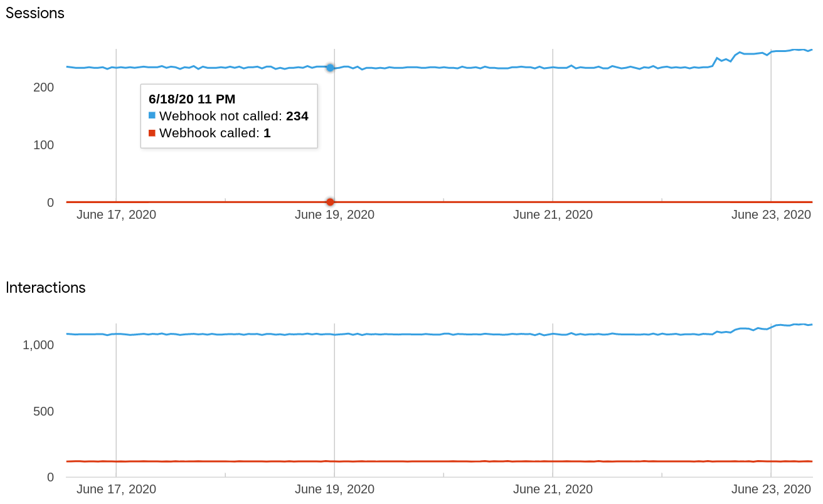
Task: Click the blue highlighted point on Sessions chart
Action: (x=330, y=67)
